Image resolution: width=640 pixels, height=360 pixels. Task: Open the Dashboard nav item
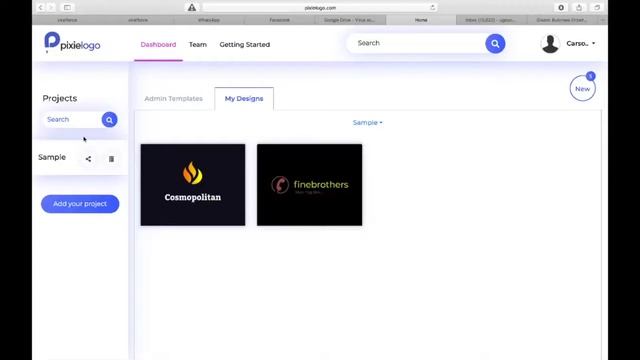point(158,44)
